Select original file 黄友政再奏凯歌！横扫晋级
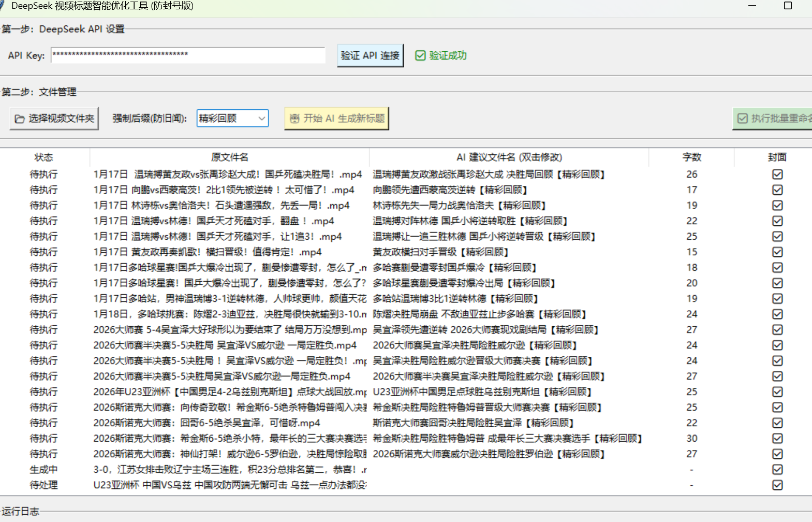Screen dimensions: 812x522 [208, 252]
